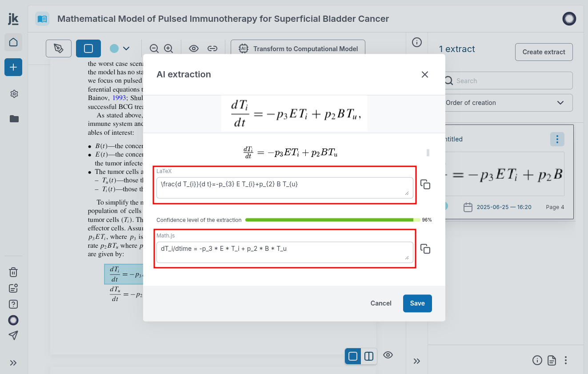Open the extract card three-dot menu
The height and width of the screenshot is (374, 588).
click(x=557, y=139)
